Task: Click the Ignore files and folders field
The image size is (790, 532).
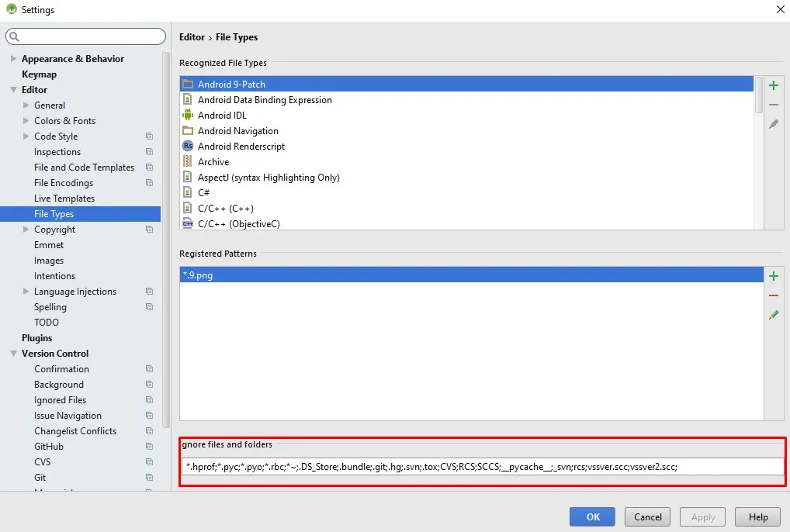Action: coord(482,467)
